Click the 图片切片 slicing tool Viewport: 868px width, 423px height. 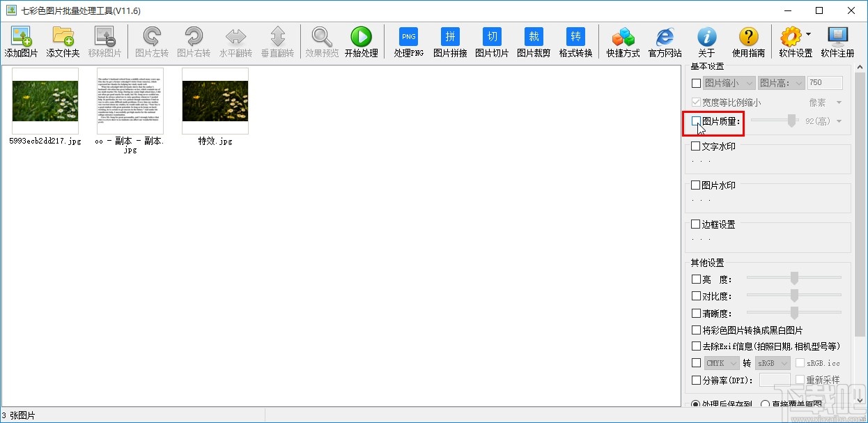click(492, 42)
